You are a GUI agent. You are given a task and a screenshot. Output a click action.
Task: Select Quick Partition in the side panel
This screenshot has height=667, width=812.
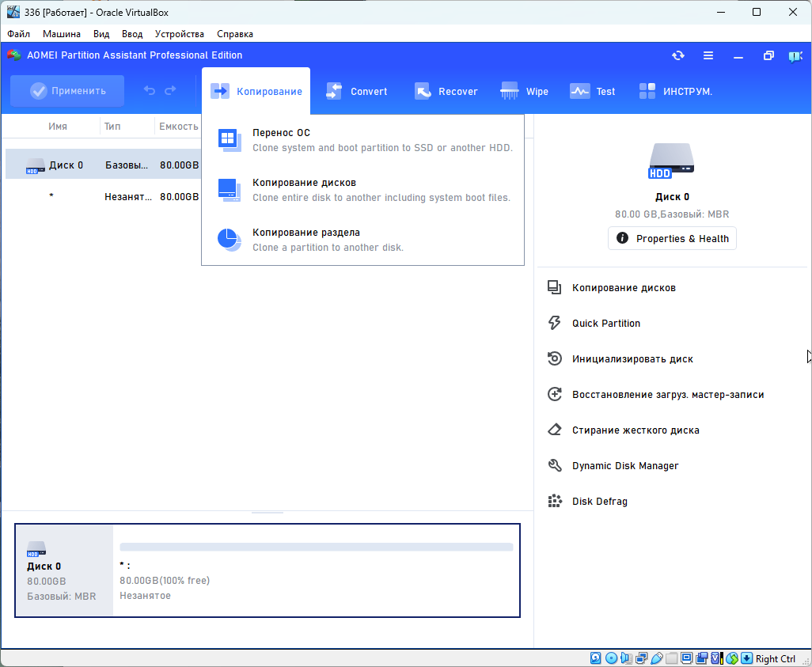(x=606, y=324)
